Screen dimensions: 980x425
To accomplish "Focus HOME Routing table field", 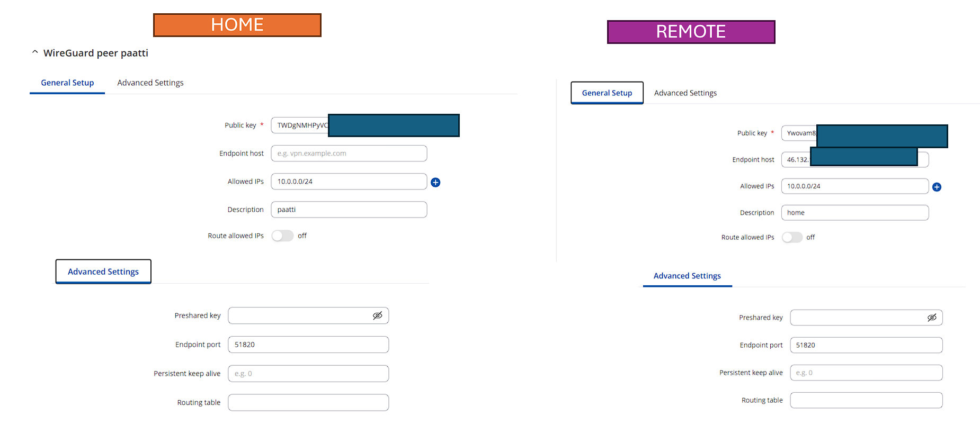I will [308, 402].
